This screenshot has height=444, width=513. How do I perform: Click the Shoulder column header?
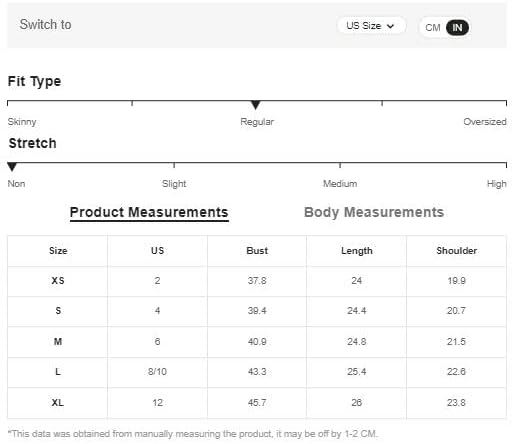click(x=456, y=251)
